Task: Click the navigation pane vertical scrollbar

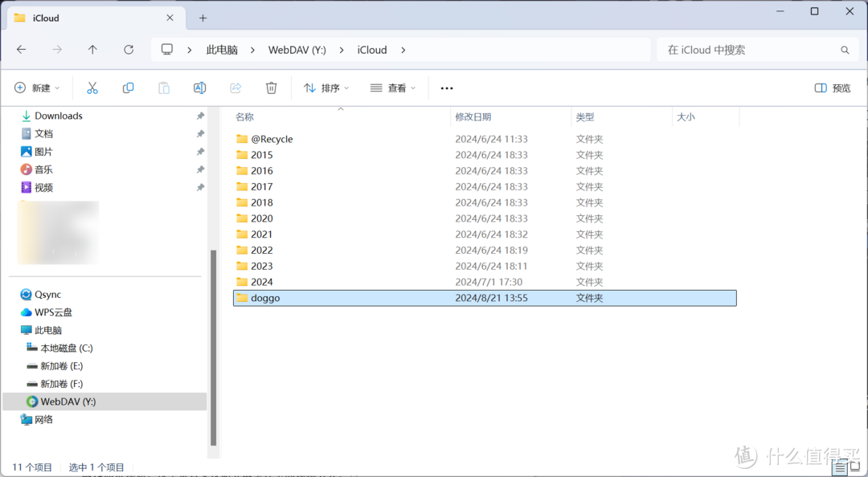Action: tap(213, 345)
